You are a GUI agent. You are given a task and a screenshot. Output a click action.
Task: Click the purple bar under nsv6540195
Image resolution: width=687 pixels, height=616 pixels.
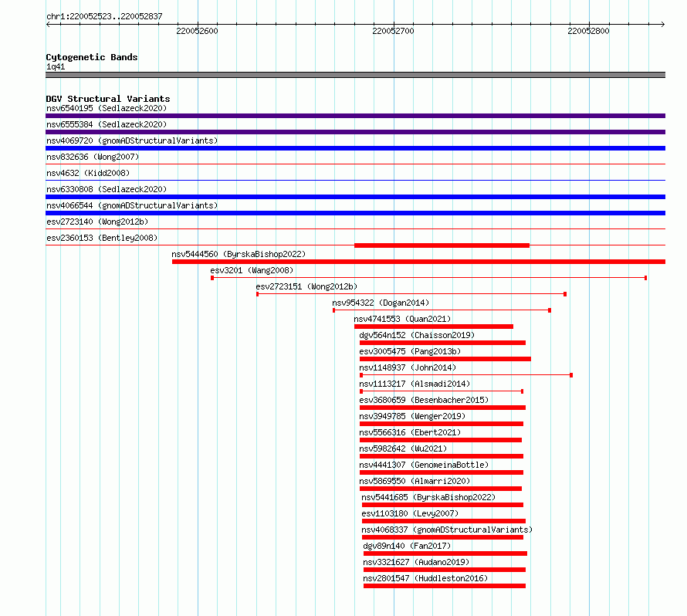click(355, 116)
